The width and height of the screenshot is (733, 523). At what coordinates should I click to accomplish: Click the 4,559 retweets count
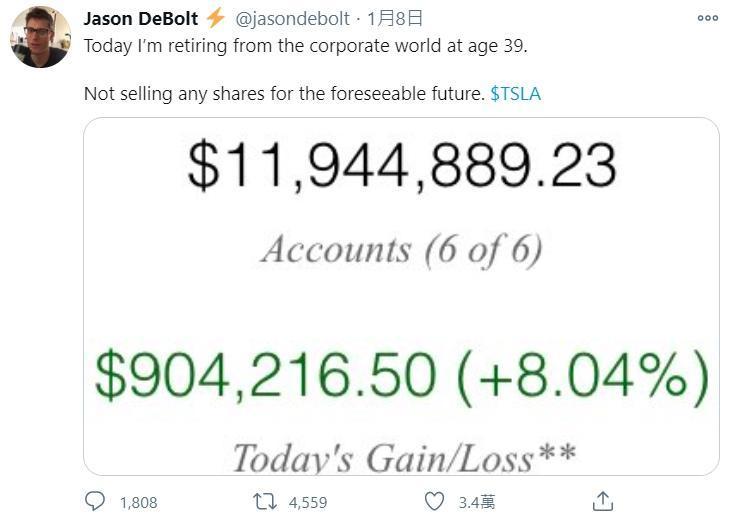[308, 502]
